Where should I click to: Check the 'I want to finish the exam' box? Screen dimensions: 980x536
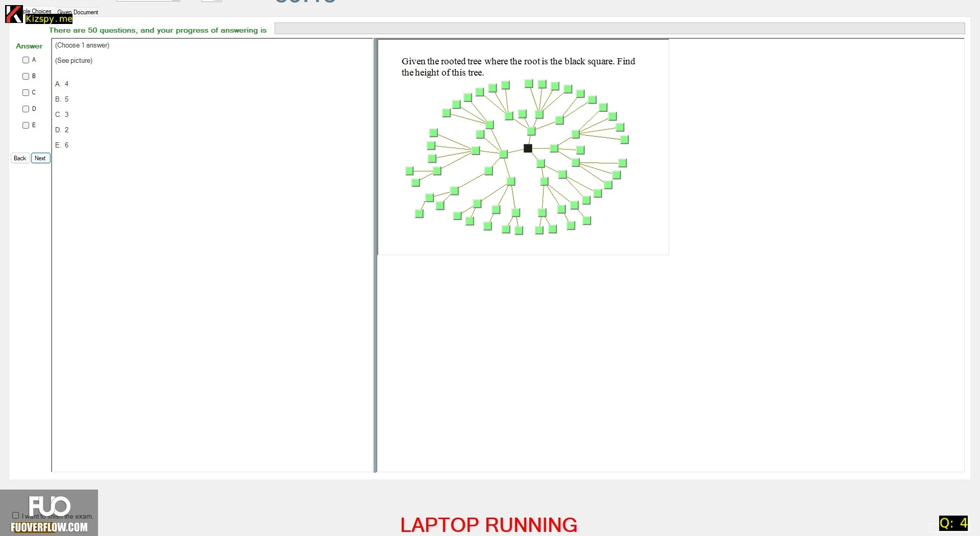(x=16, y=516)
